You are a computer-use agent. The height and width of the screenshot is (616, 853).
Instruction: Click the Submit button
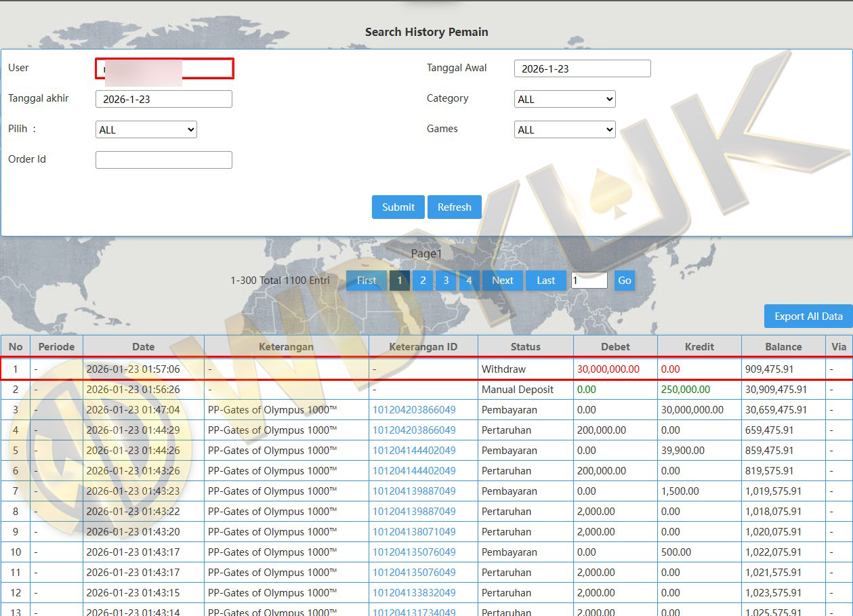398,207
